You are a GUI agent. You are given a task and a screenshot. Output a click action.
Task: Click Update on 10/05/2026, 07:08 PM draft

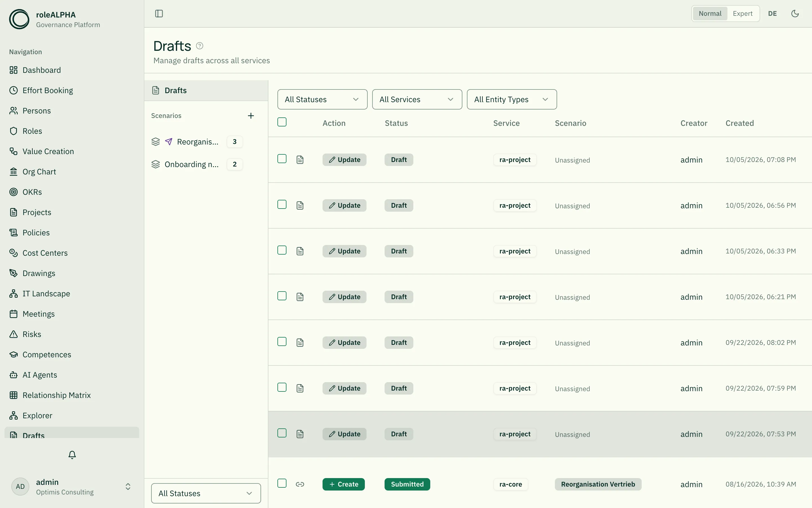click(344, 159)
